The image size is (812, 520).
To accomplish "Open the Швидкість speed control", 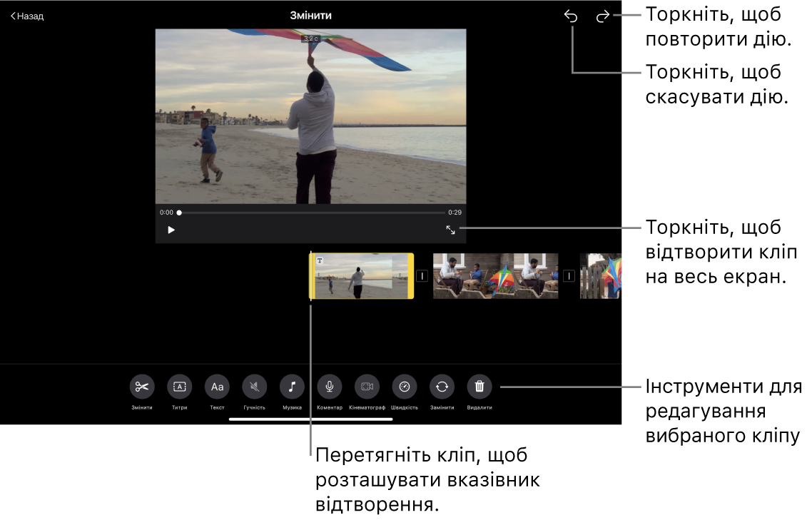I will tap(405, 387).
